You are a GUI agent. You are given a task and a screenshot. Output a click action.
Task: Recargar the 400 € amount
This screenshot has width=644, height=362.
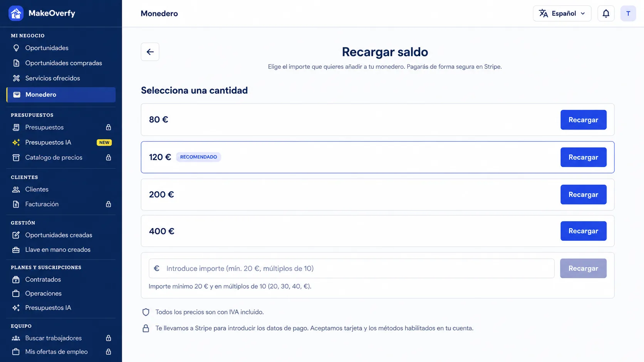583,231
